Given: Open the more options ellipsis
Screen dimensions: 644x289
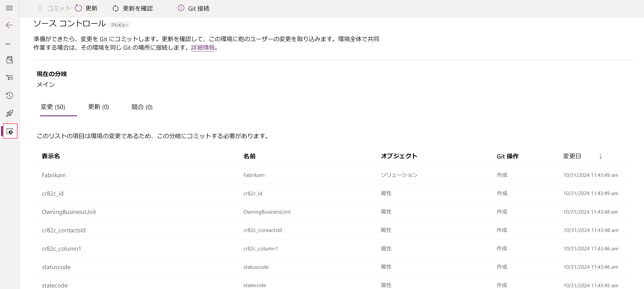Looking at the screenshot, I should click(8, 44).
